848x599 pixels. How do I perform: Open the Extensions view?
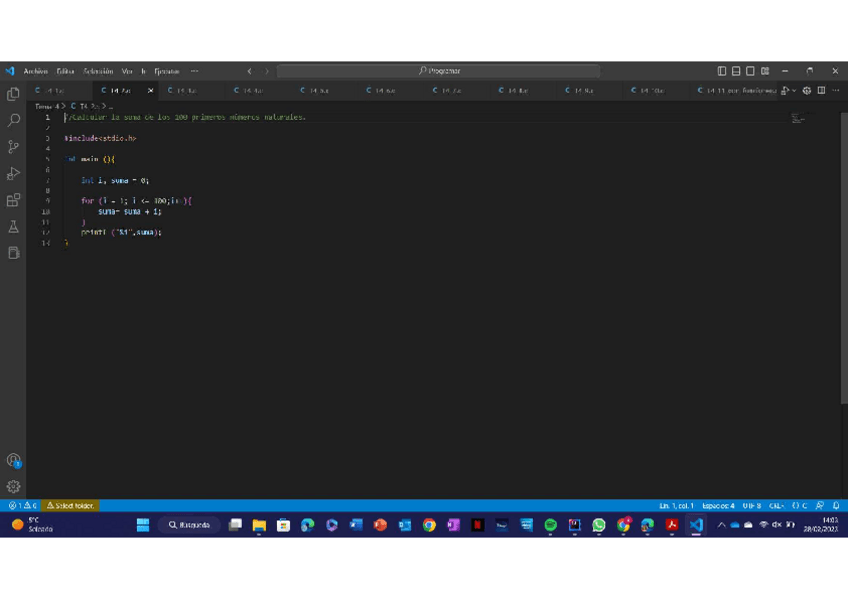[13, 200]
